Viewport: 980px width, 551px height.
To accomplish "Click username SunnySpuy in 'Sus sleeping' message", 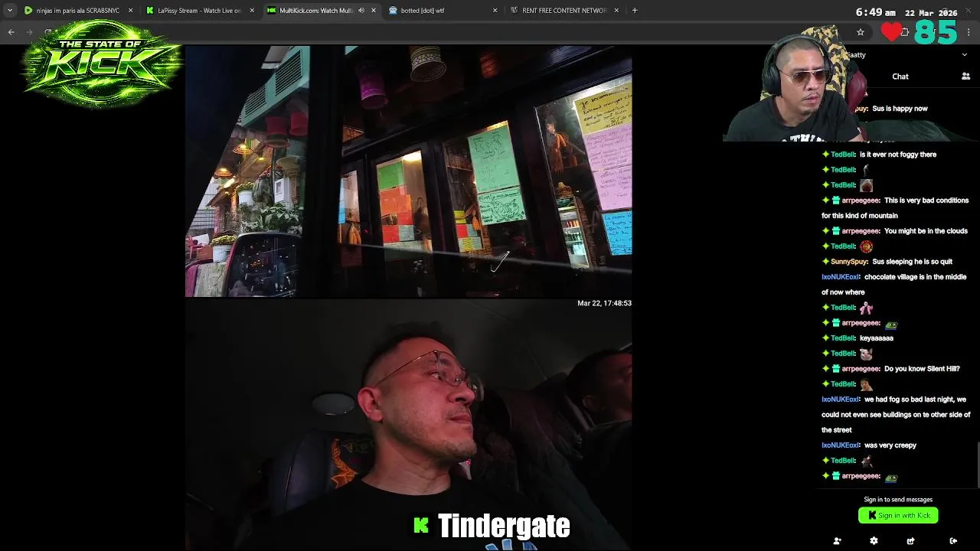I will (849, 262).
